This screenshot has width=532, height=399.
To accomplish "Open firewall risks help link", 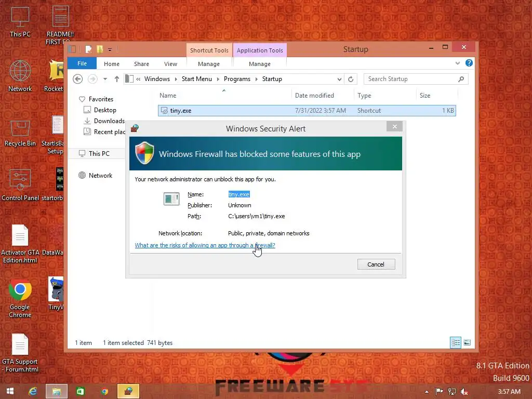I will 205,245.
